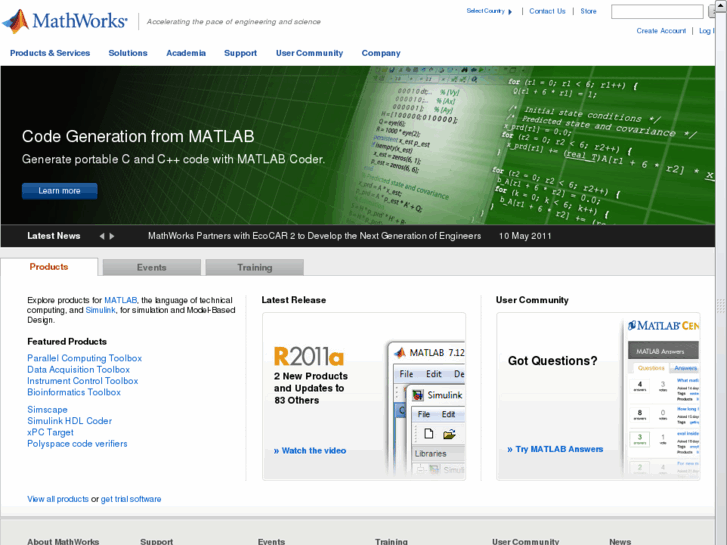Switch to the Training tab

pyautogui.click(x=255, y=267)
